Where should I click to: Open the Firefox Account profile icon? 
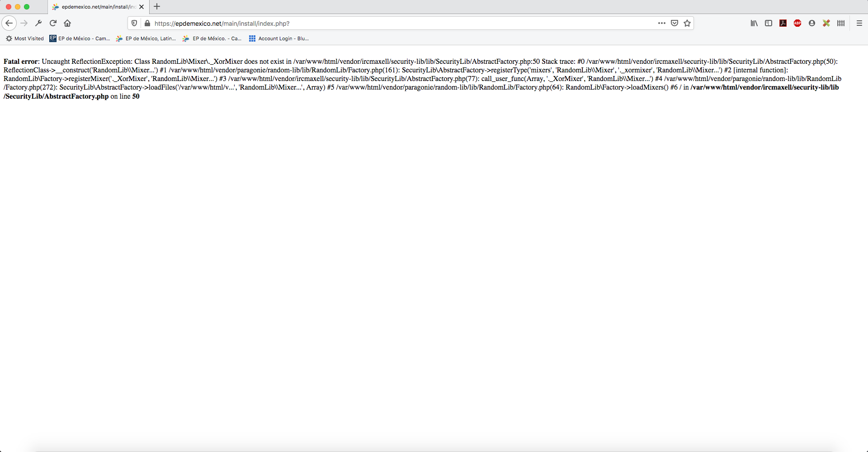tap(812, 23)
